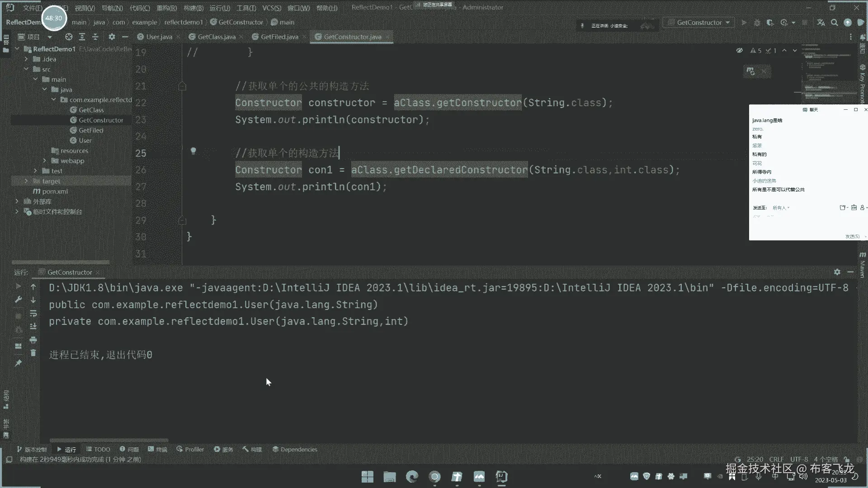Click the wrench icon in the run panel
This screenshot has height=488, width=868.
coord(19,300)
